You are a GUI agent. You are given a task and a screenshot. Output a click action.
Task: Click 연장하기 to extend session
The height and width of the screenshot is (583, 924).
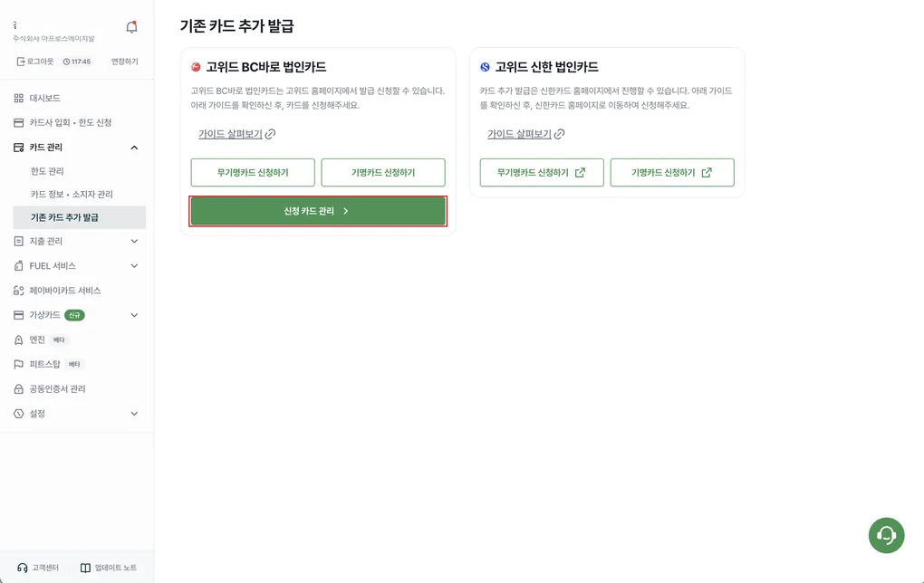pos(124,62)
